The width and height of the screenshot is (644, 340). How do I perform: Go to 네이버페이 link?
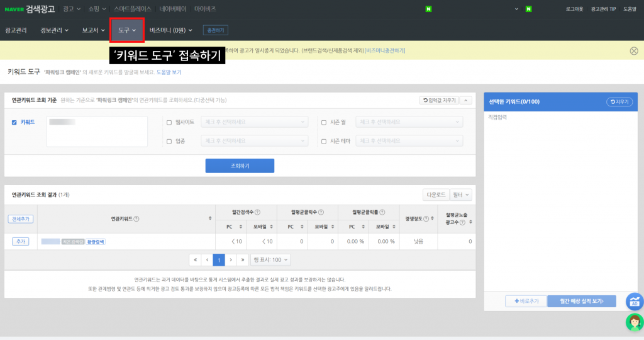tap(173, 9)
